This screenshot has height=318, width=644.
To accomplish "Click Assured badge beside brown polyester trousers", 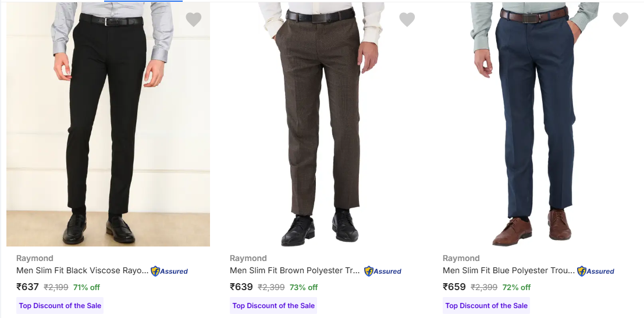I will (383, 271).
